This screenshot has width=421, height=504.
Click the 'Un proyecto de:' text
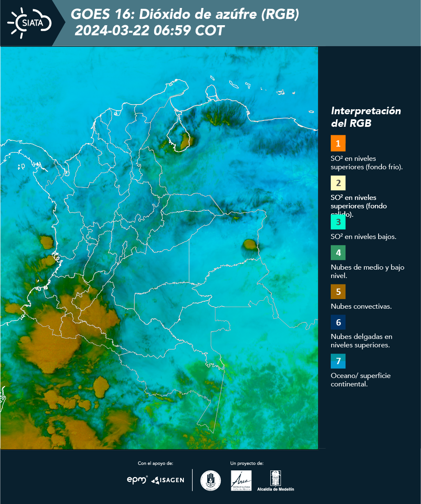pos(247,463)
